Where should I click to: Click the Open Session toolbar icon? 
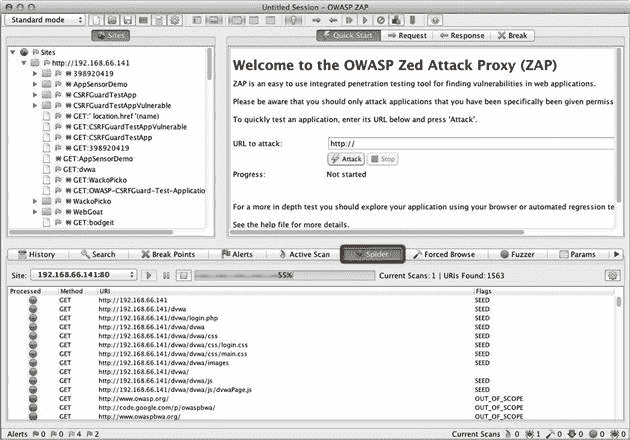(112, 20)
